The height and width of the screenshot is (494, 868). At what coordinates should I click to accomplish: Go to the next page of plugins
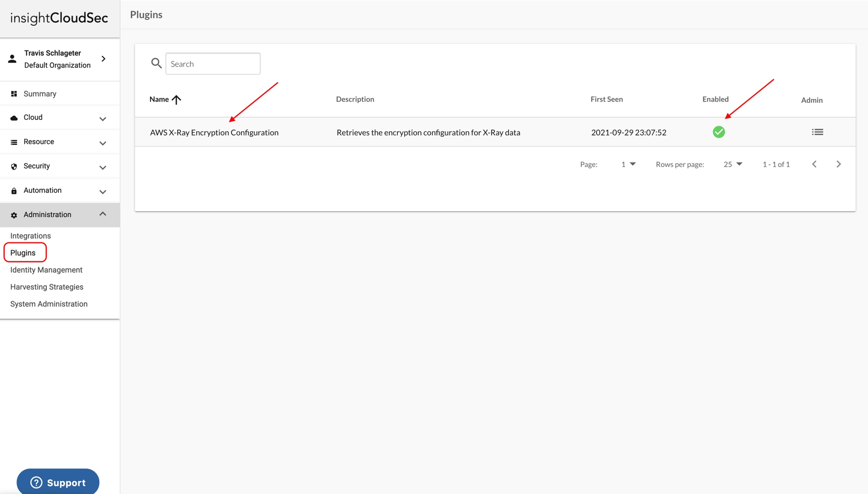coord(839,164)
